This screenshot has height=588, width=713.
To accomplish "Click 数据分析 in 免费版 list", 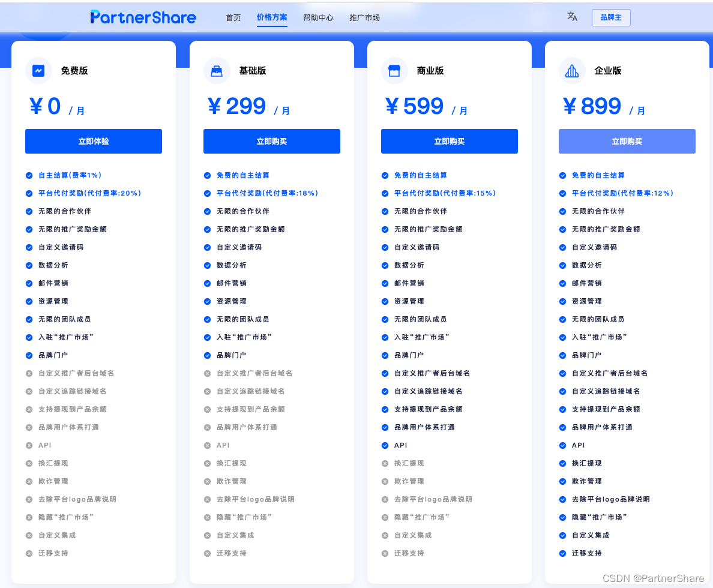I will coord(53,266).
